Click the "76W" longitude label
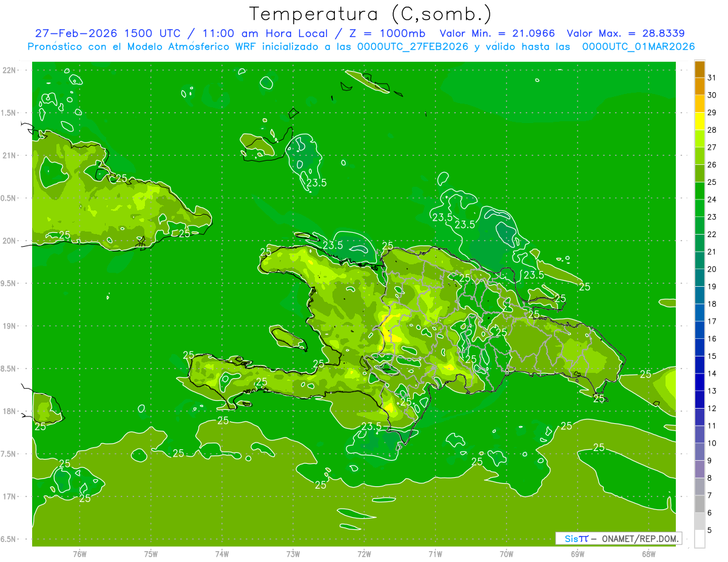The height and width of the screenshot is (562, 728). (79, 554)
